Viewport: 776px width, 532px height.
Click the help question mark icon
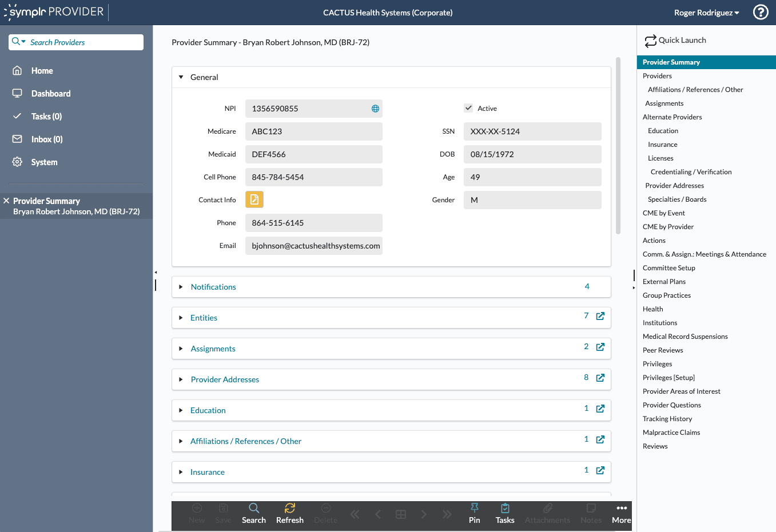coord(761,12)
